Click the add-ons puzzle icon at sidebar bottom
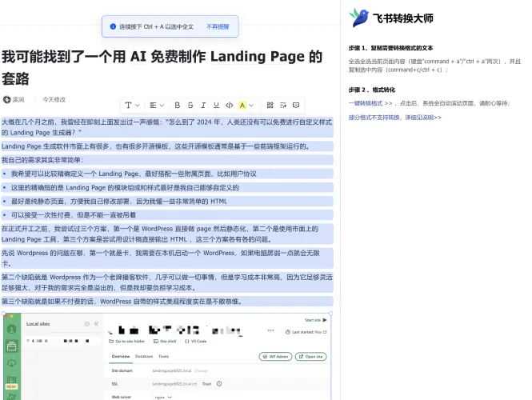 point(11,396)
